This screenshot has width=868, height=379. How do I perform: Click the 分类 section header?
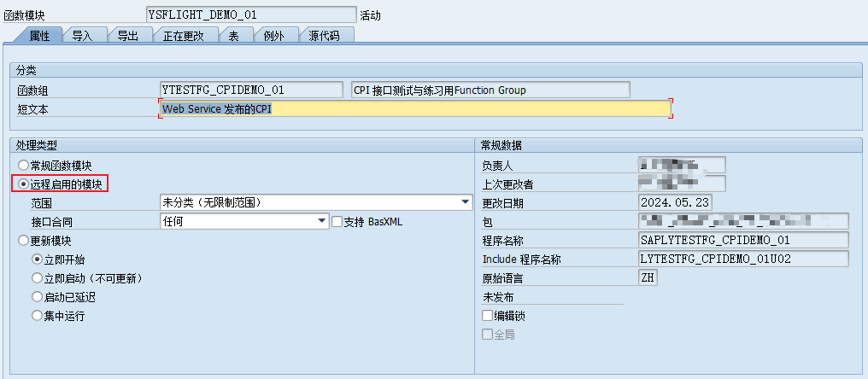point(26,70)
